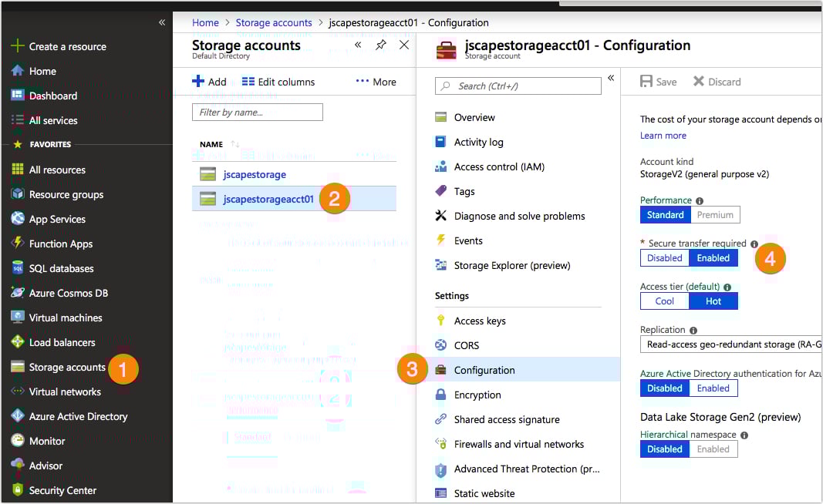Click Storage accounts in the breadcrumb

pyautogui.click(x=273, y=22)
